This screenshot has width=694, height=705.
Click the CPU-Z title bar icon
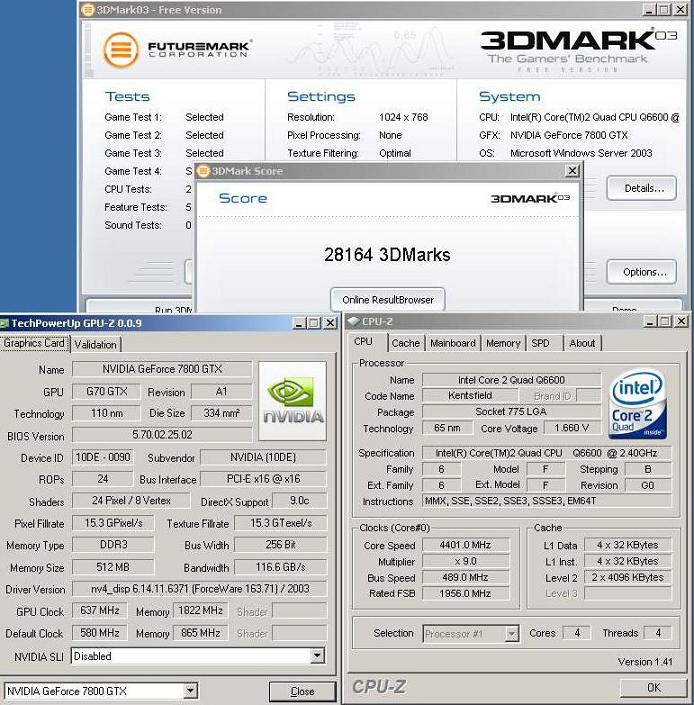pos(353,321)
